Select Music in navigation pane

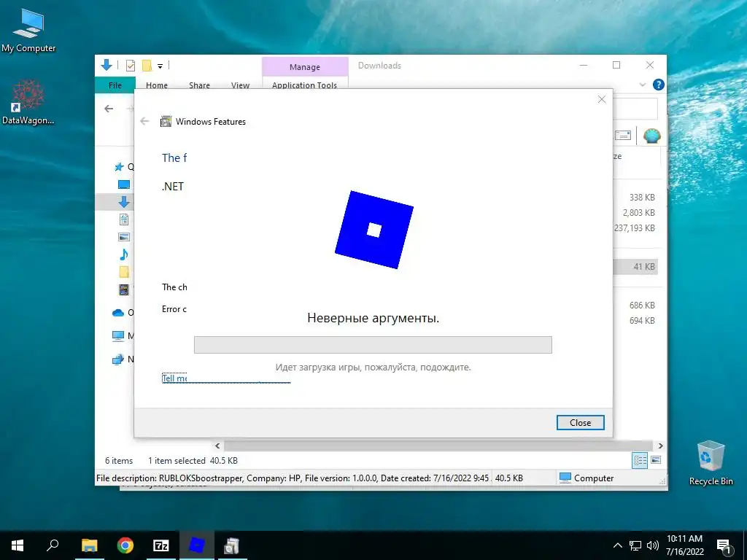124,254
